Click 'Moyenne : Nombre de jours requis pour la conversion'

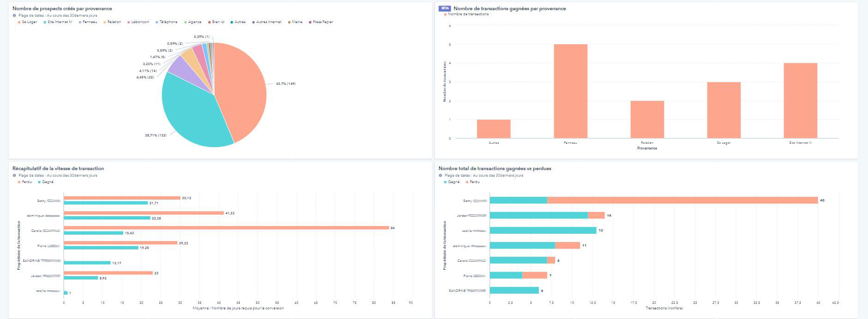pyautogui.click(x=238, y=308)
